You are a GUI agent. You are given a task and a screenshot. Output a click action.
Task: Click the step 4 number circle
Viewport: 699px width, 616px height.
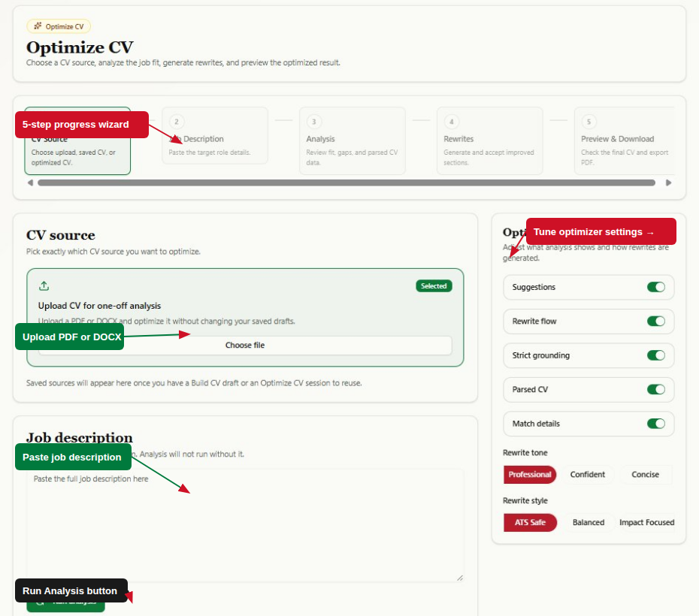(x=451, y=122)
